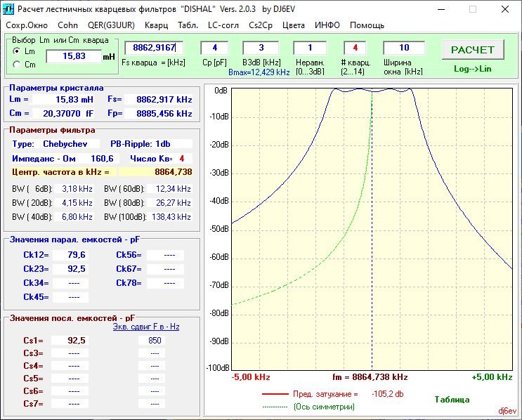Open the Кварц menu
522x420 pixels.
(156, 25)
